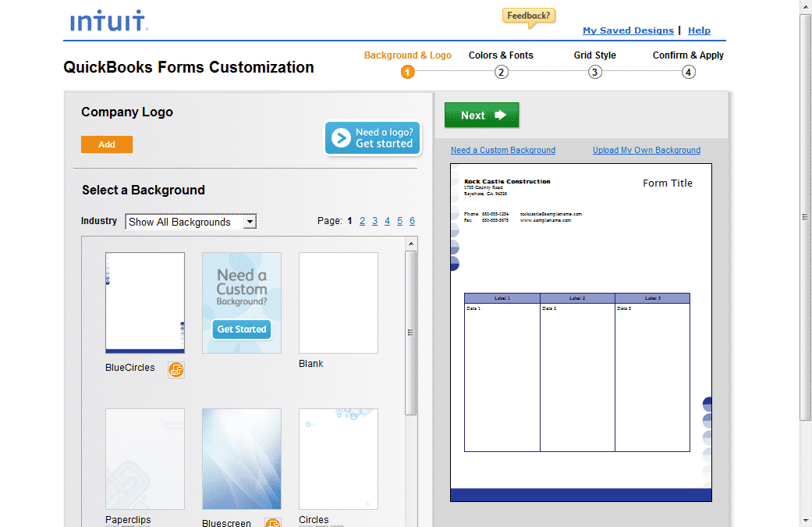The width and height of the screenshot is (812, 527).
Task: Go to backgrounds page 6
Action: tap(412, 221)
